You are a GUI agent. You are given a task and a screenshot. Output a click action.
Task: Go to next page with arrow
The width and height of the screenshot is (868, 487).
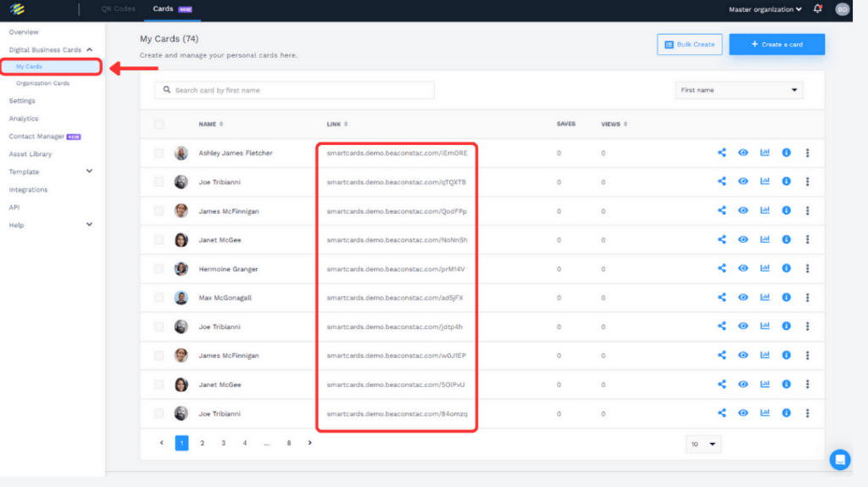click(x=309, y=443)
